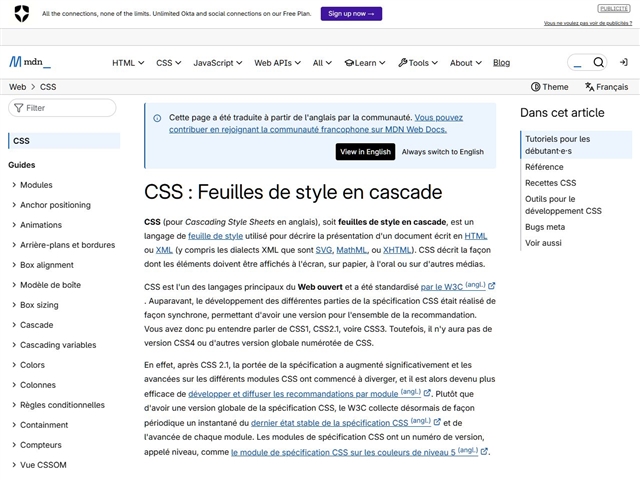
Task: Click the sidebar Filter input
Action: pyautogui.click(x=62, y=108)
